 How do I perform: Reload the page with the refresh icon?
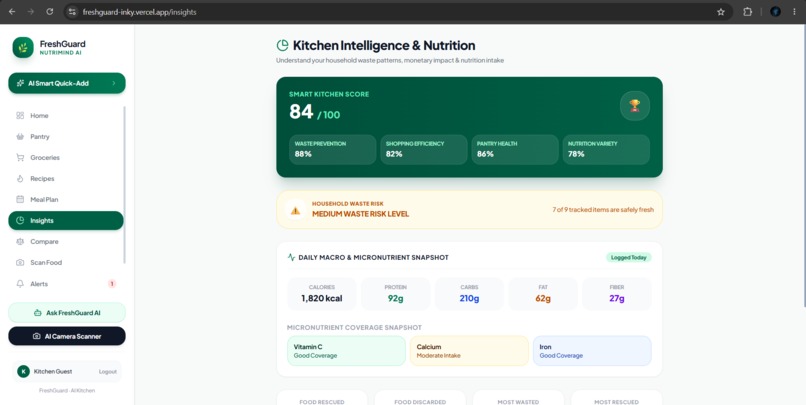click(x=49, y=11)
